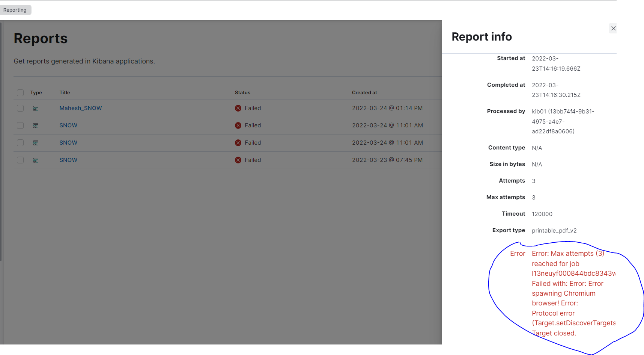
Task: Click the text 'Get reports generated in Kibana applications.'
Action: pos(84,61)
